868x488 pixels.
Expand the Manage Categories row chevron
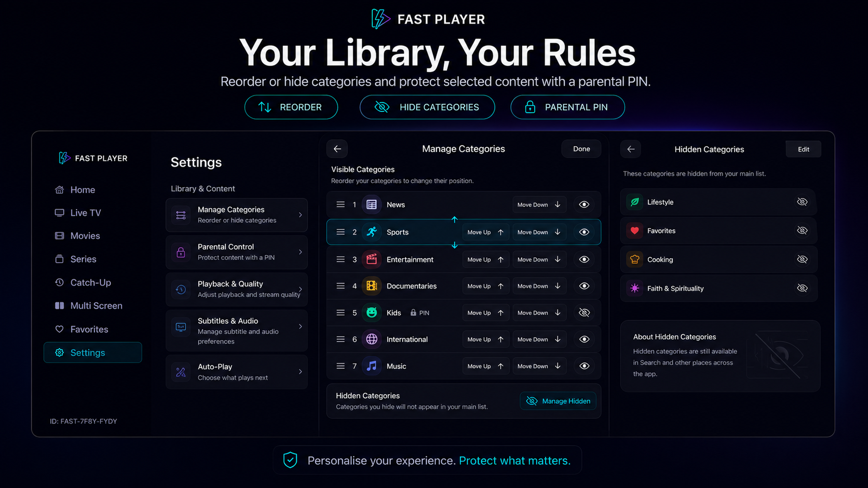coord(300,215)
